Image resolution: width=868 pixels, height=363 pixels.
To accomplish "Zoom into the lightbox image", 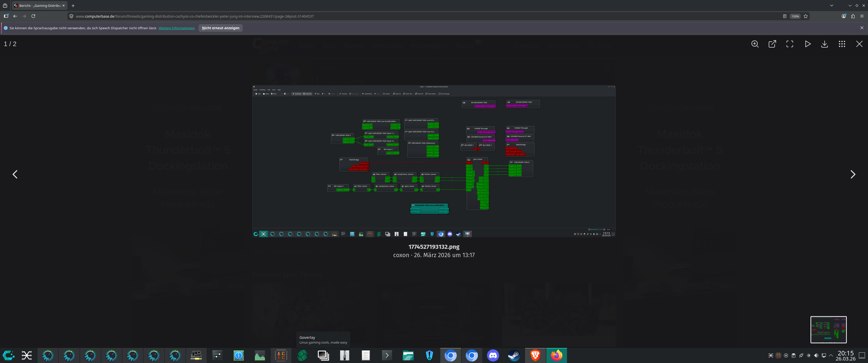I will (755, 44).
